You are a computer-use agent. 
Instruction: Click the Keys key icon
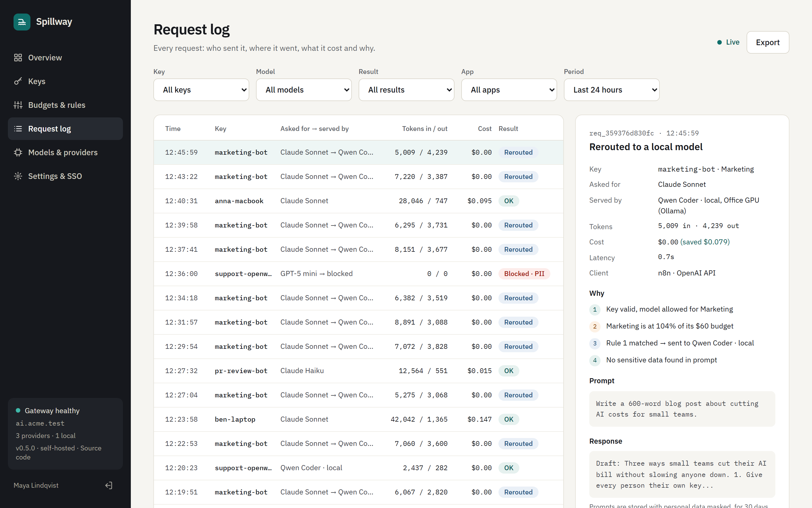(x=18, y=81)
